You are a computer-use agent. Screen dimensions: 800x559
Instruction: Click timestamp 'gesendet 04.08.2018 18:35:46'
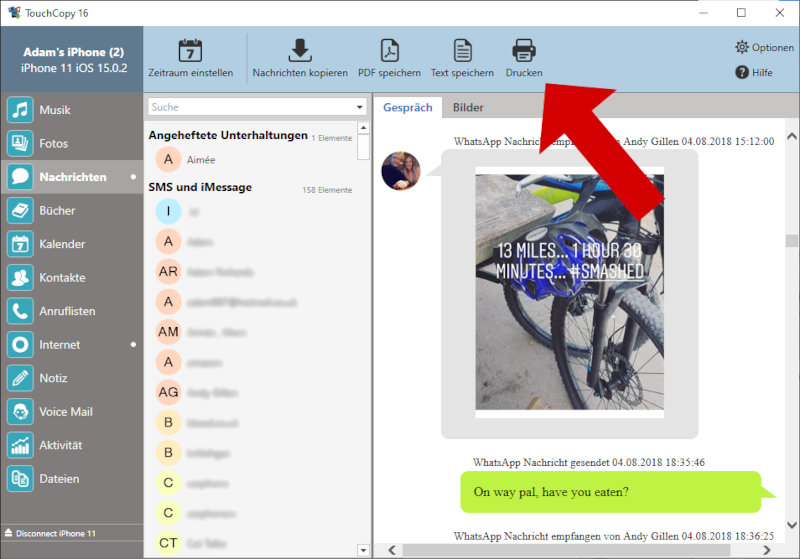637,463
